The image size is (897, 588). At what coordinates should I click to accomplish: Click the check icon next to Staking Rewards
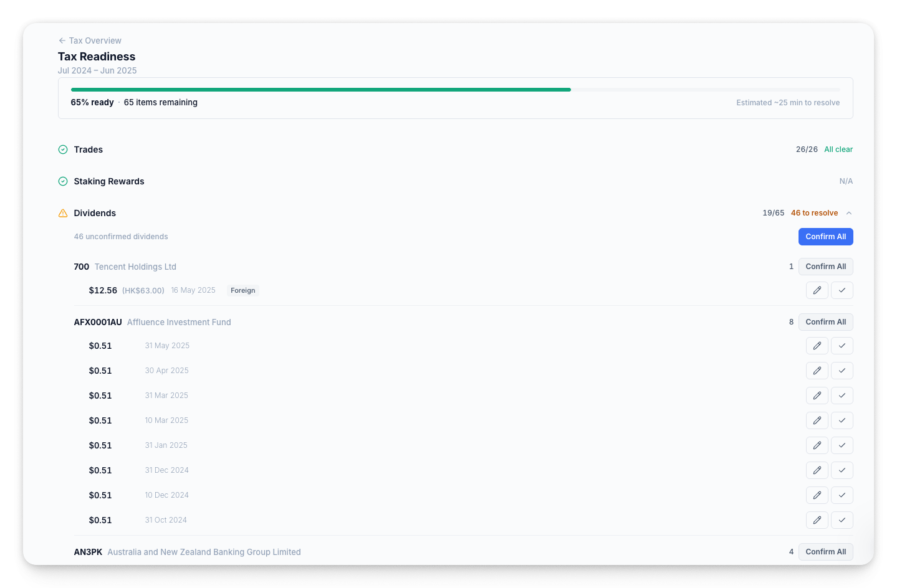pos(63,181)
